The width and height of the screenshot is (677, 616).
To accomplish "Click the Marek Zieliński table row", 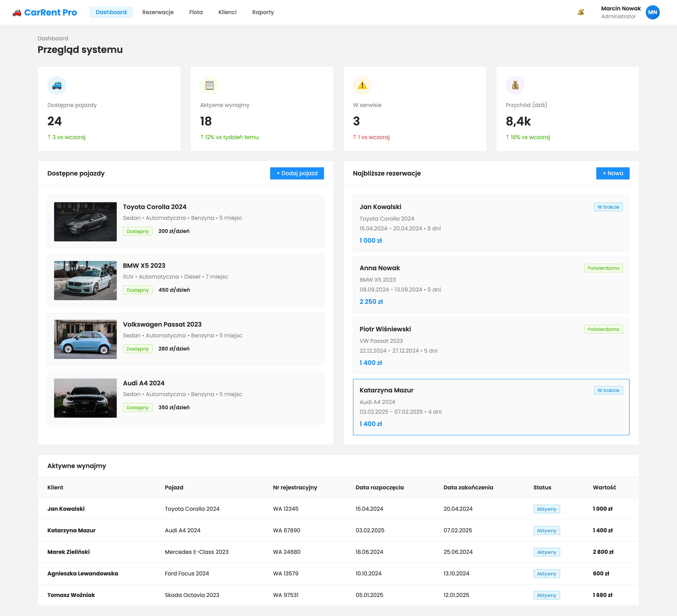I will tap(338, 552).
